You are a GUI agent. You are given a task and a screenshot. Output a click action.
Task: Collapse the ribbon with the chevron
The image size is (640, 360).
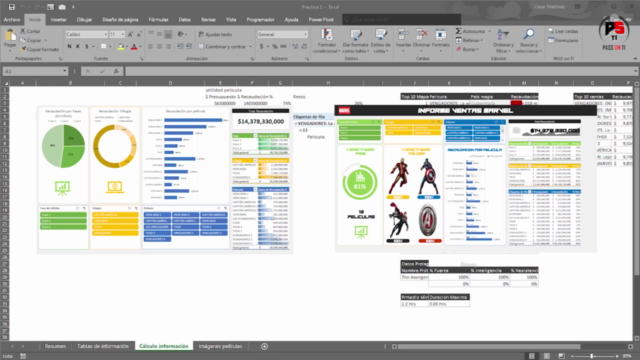[x=635, y=59]
